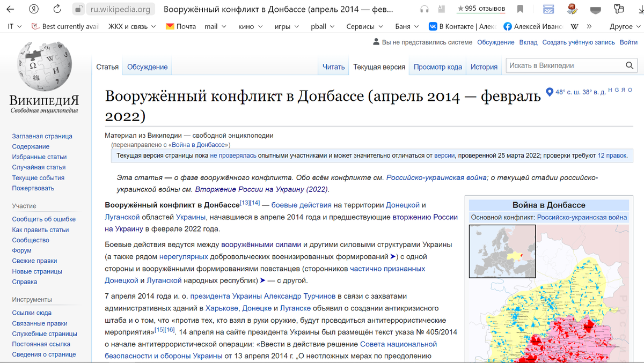Open the extension showing the 295 badge
The height and width of the screenshot is (363, 644).
pyautogui.click(x=548, y=9)
